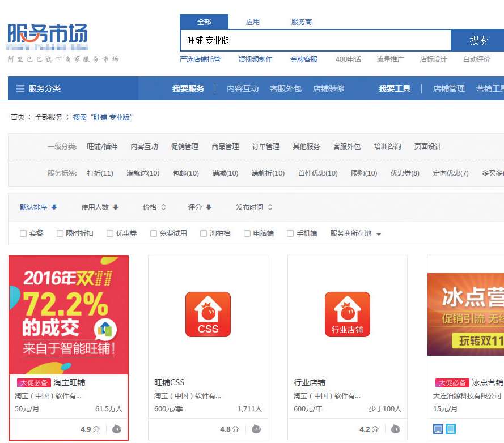The height and width of the screenshot is (443, 504).
Task: Click the 旺铺CSS red house icon
Action: [x=207, y=314]
